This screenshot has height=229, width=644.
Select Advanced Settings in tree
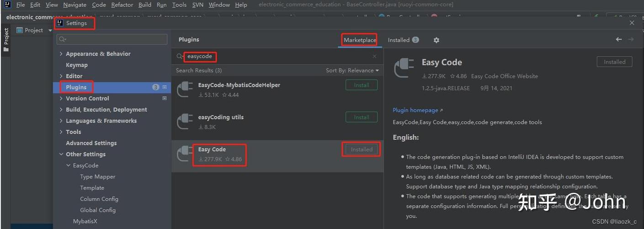(x=91, y=143)
